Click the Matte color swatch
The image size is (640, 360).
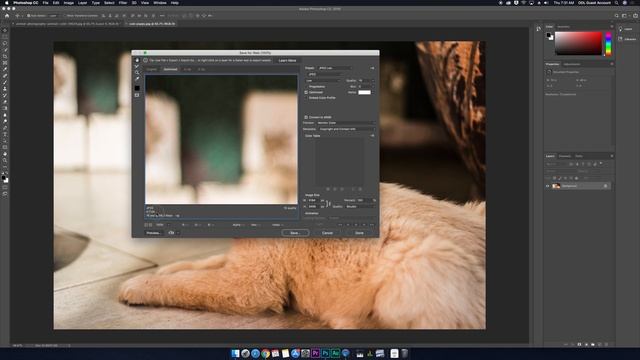364,93
